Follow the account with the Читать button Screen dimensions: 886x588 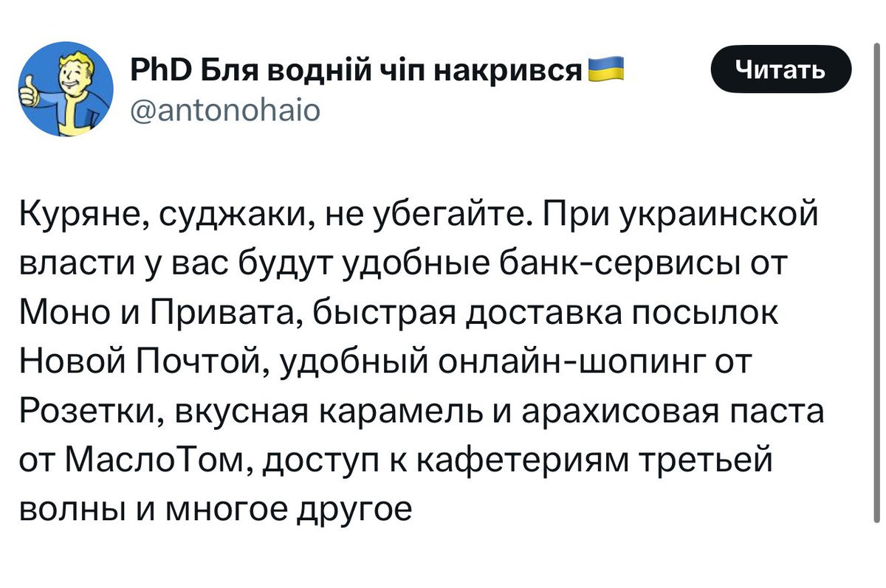point(780,69)
